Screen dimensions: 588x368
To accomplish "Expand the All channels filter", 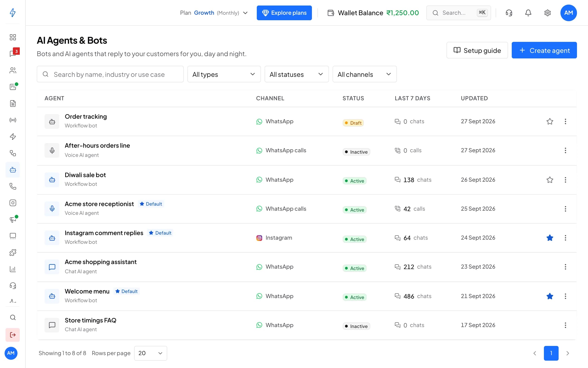I will coord(365,74).
